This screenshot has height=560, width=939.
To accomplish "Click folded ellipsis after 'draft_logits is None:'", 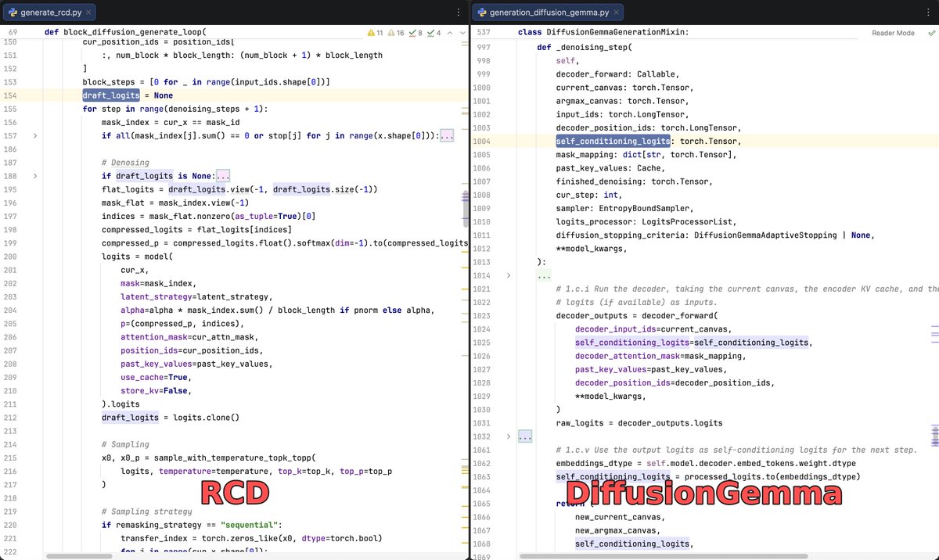I will point(222,176).
